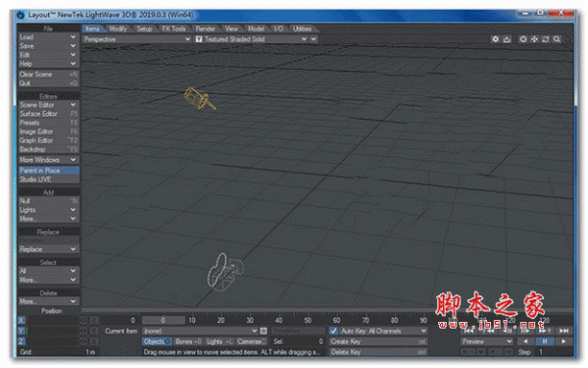Image resolution: width=588 pixels, height=368 pixels.
Task: Click the start frame field showing 0
Action: click(120, 320)
